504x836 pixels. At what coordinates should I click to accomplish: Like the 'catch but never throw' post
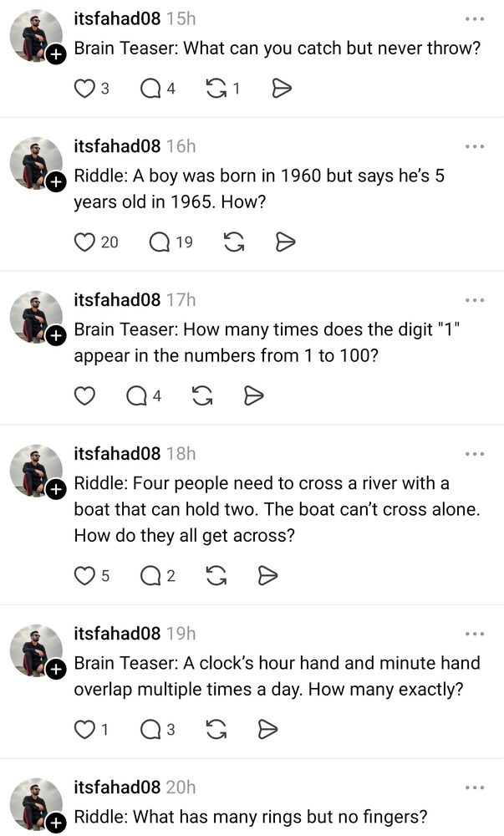84,88
